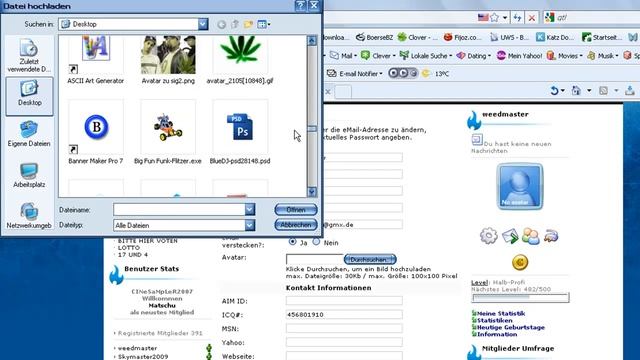Expand the Dateiname dropdown arrow
This screenshot has width=640, height=360.
(x=250, y=209)
